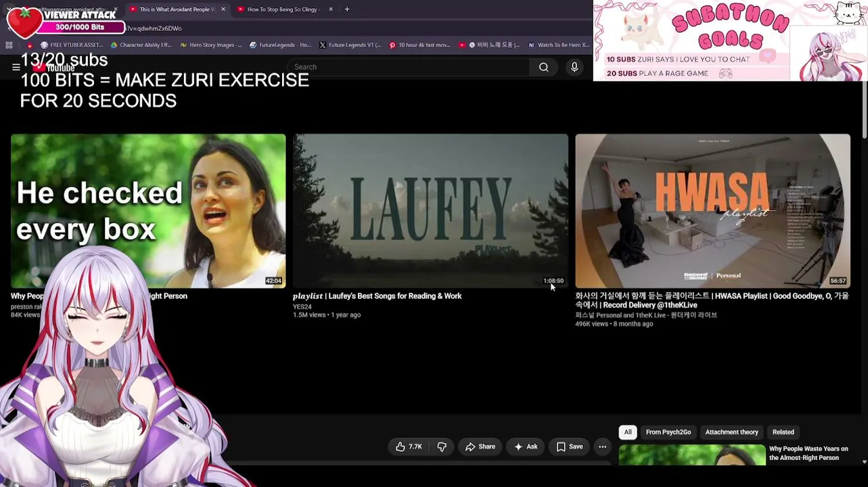This screenshot has width=868, height=487.
Task: Open the 'FutureLegends - Ho...' bookmark
Action: [x=280, y=45]
